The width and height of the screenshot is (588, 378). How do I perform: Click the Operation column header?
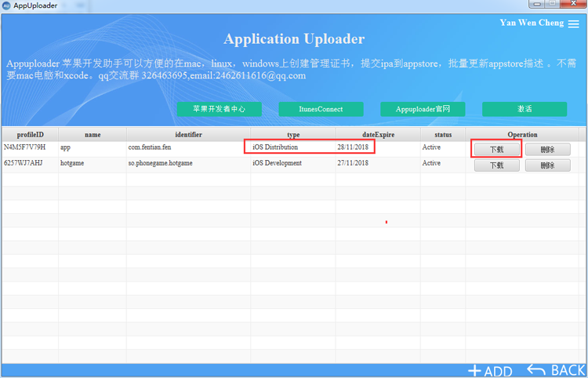(x=522, y=135)
